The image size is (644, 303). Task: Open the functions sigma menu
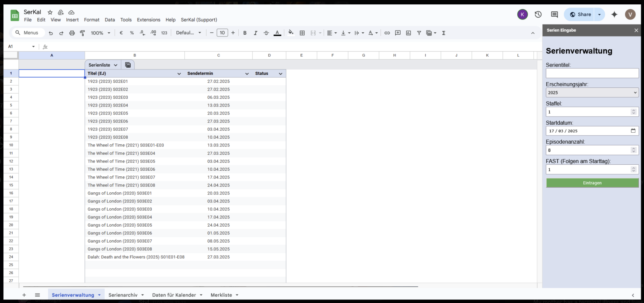point(444,33)
